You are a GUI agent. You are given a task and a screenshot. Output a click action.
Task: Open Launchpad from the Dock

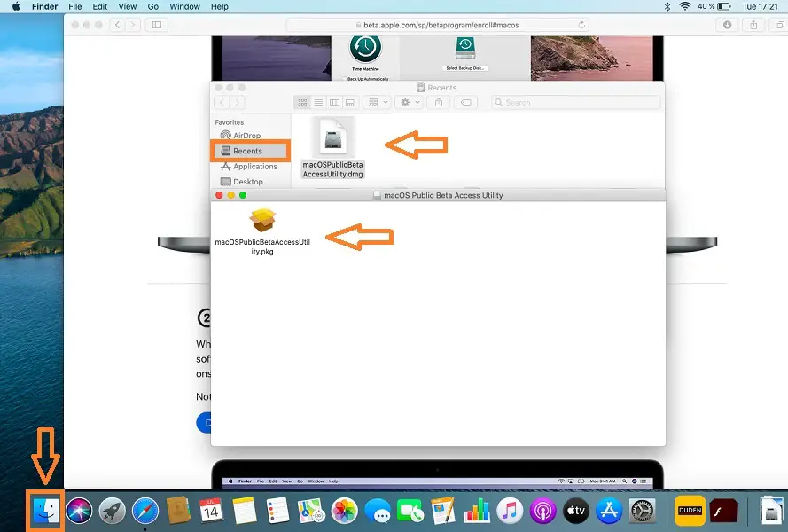[112, 511]
